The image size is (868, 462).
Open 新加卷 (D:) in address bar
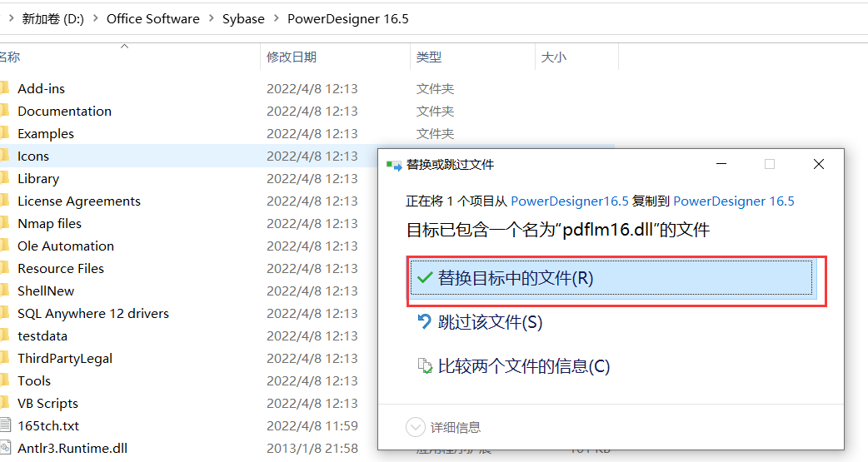tap(52, 19)
